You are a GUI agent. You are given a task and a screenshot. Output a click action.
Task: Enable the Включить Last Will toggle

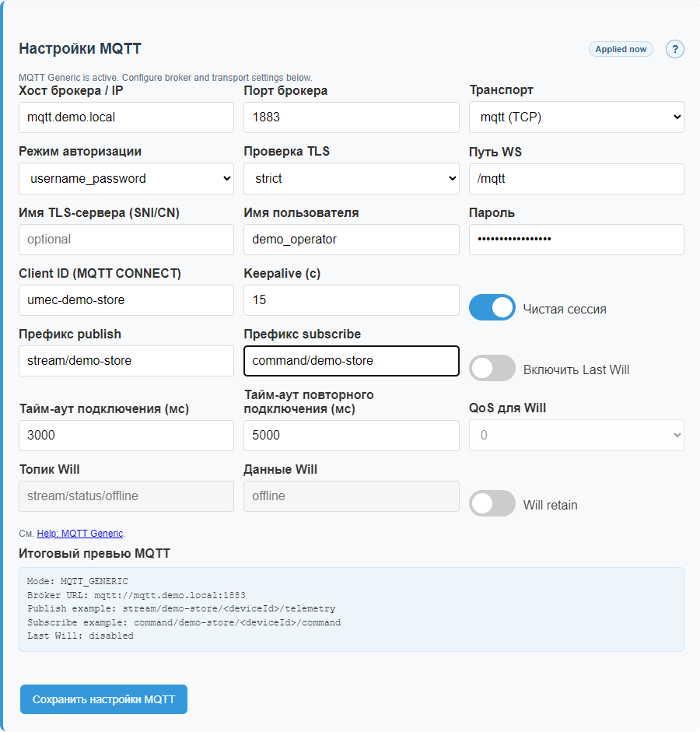pos(492,370)
